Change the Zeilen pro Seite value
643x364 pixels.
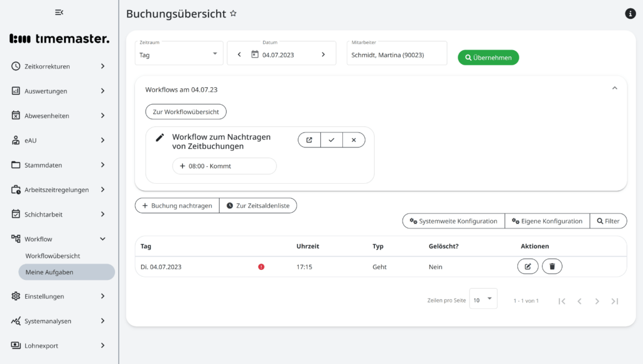pos(483,300)
